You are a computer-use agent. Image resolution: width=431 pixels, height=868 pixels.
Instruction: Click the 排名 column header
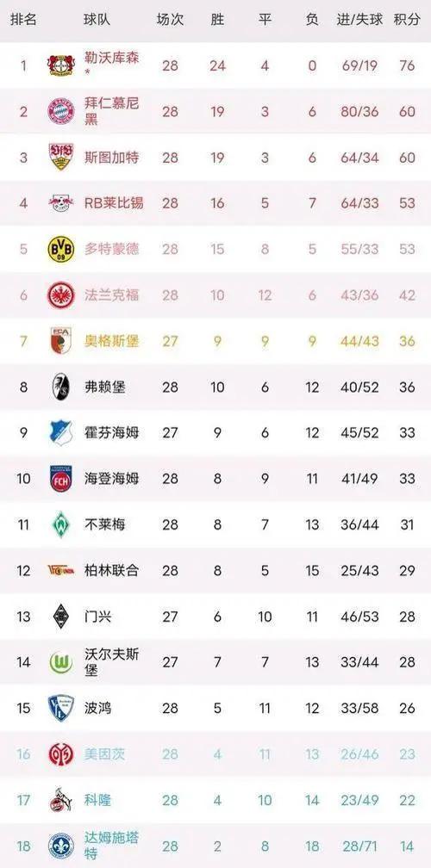pos(23,20)
